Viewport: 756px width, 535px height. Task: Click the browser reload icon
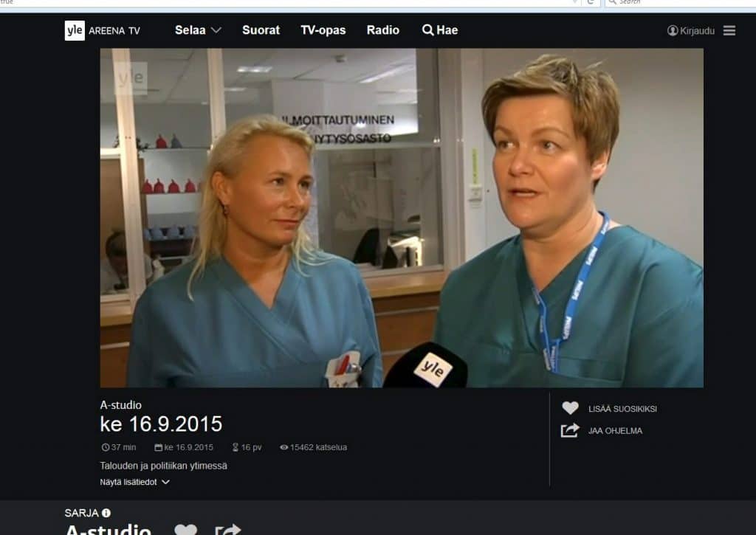[x=590, y=2]
